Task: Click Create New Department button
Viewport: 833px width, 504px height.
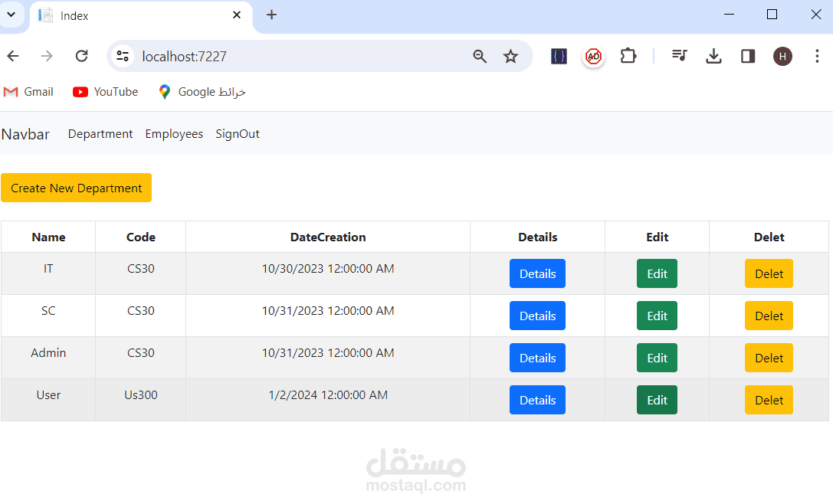Action: 76,188
